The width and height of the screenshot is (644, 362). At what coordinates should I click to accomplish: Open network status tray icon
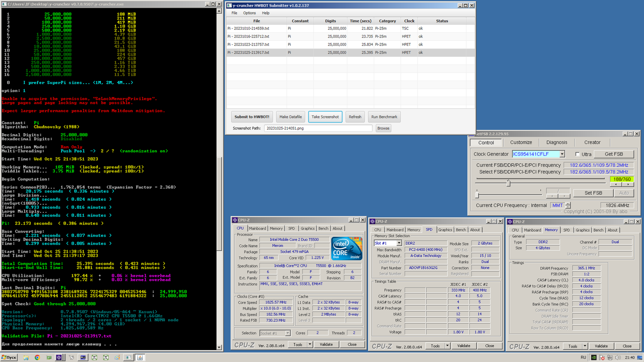pos(610,358)
